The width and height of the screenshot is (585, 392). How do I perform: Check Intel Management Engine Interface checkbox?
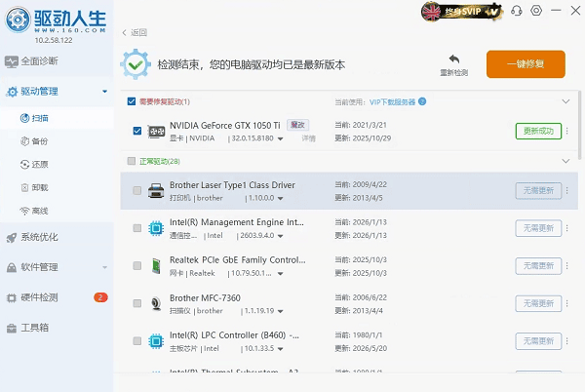(x=137, y=228)
